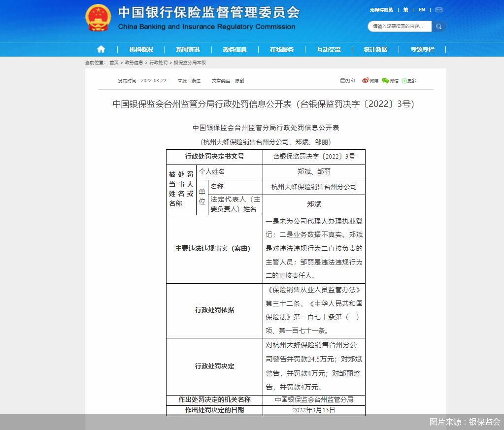The width and height of the screenshot is (504, 430).
Task: Open the 在线服务 navigation menu
Action: click(x=282, y=49)
